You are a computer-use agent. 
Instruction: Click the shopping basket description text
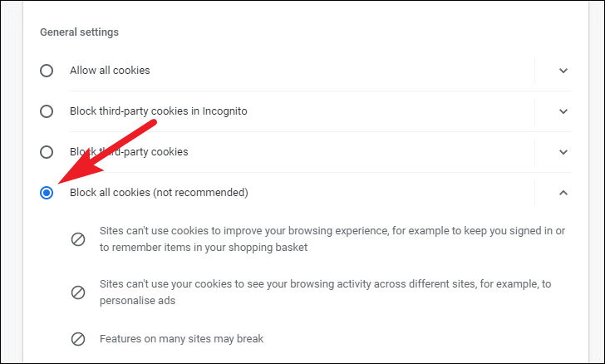tap(332, 239)
